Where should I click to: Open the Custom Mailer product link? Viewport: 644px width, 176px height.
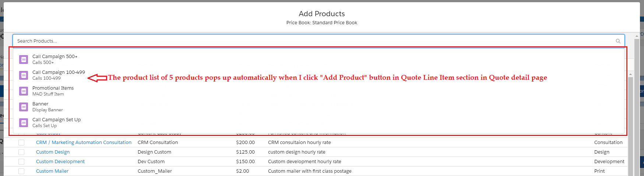coord(52,171)
